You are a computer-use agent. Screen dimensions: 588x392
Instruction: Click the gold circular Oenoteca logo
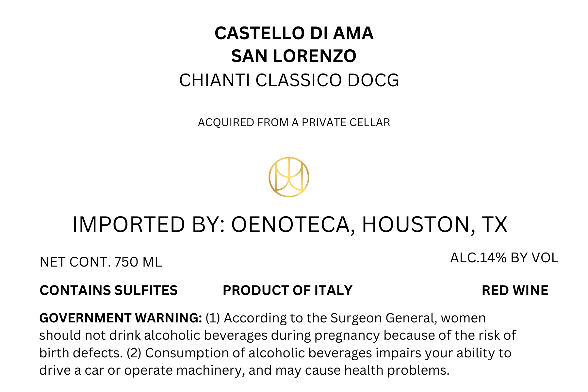point(289,177)
